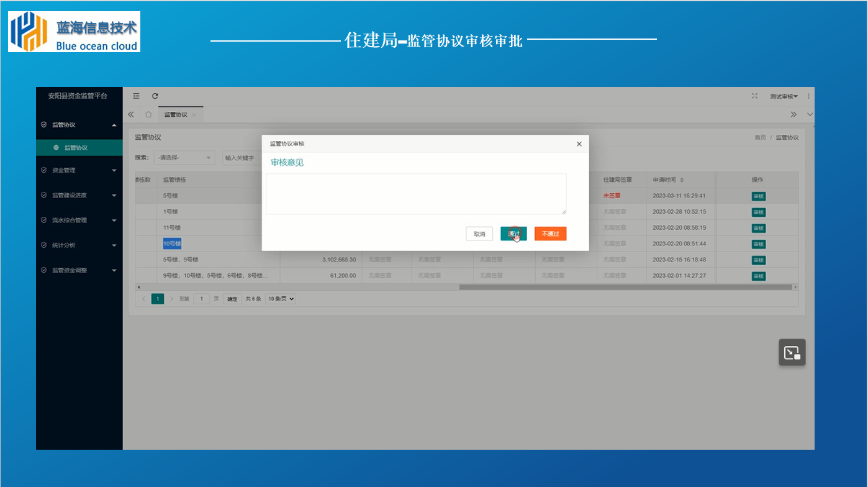Click the 住建局签章 column header

(617, 180)
